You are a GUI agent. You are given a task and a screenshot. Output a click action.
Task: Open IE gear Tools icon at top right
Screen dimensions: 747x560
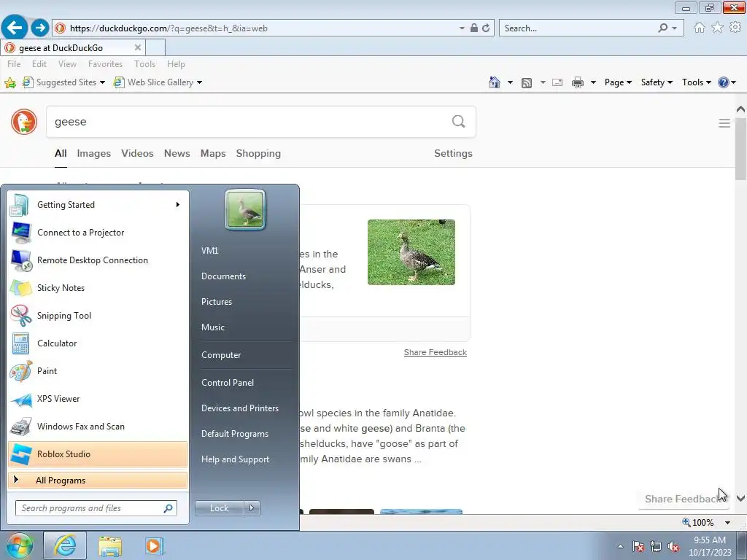point(735,28)
